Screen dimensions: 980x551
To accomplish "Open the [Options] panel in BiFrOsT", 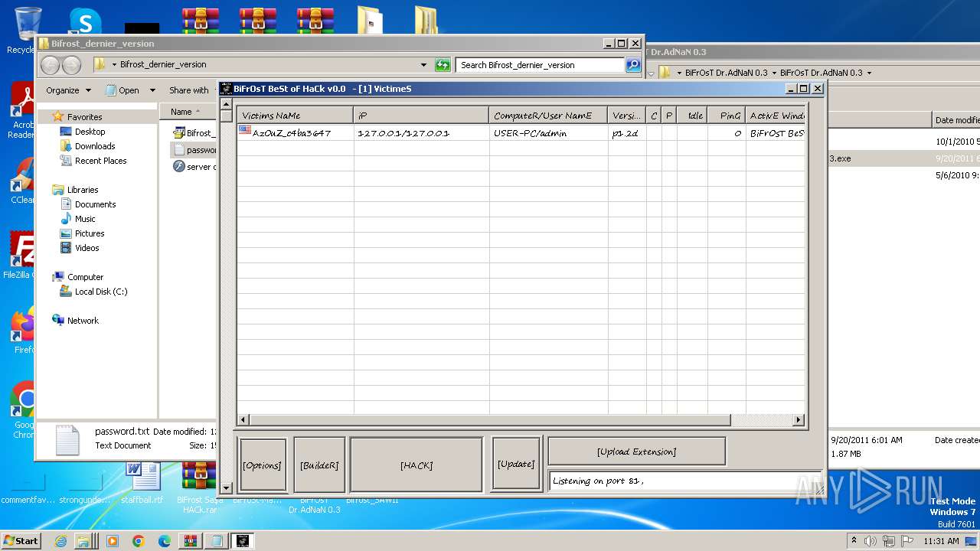I will click(263, 465).
